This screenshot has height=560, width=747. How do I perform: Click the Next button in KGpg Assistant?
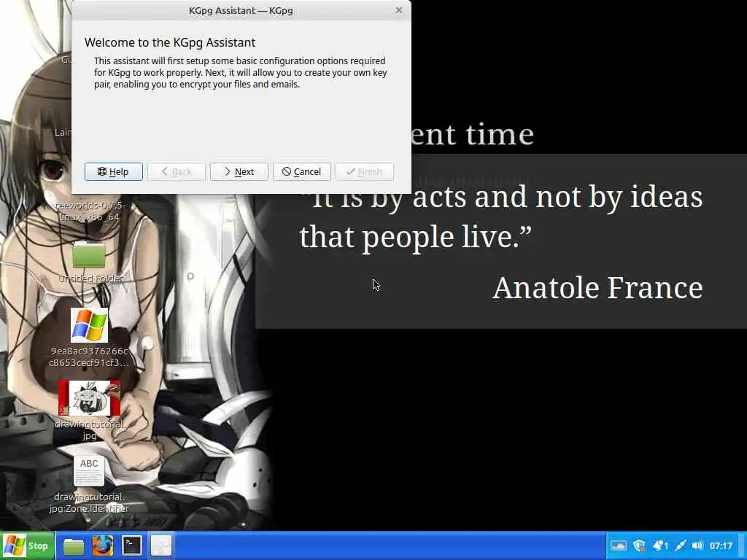[x=239, y=171]
